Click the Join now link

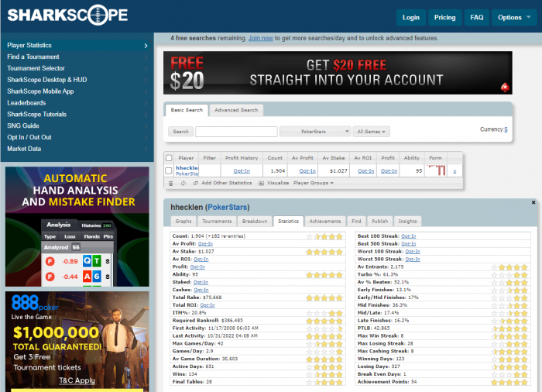pos(261,38)
